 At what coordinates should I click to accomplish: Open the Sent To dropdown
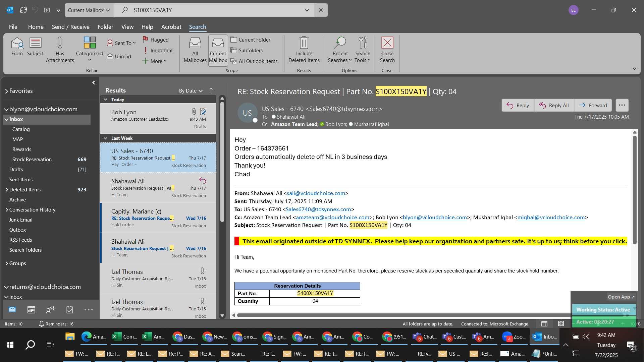click(x=121, y=43)
